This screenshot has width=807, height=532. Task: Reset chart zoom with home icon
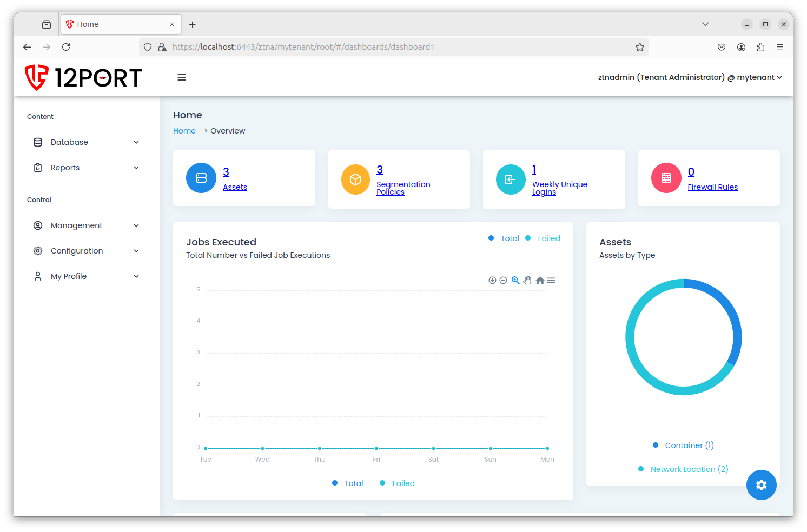[540, 280]
